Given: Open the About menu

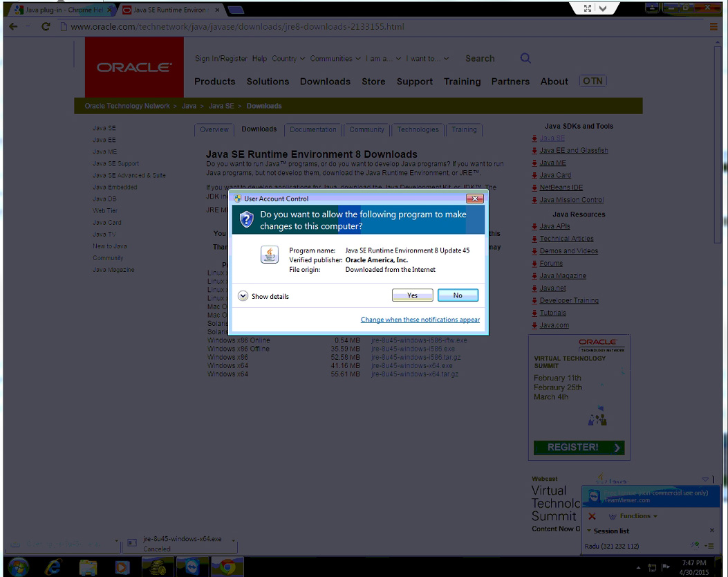Looking at the screenshot, I should pyautogui.click(x=554, y=82).
